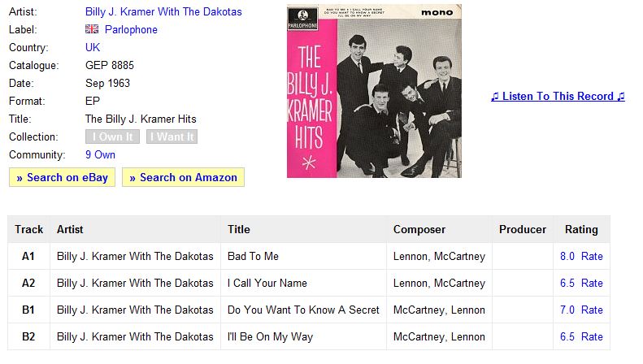Viewport: 643px width, 364px height.
Task: Toggle the I Own It button
Action: point(113,136)
